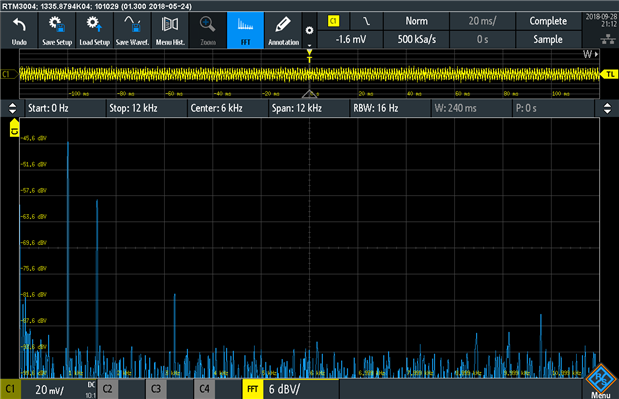Toggle the FFT toolbar button
619x399 pixels.
pos(245,30)
